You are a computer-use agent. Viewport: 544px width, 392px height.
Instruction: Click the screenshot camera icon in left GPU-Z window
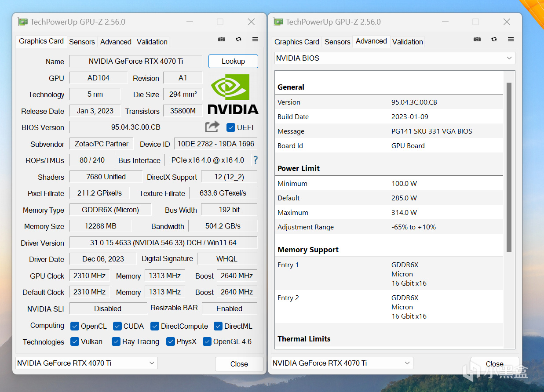click(x=221, y=39)
